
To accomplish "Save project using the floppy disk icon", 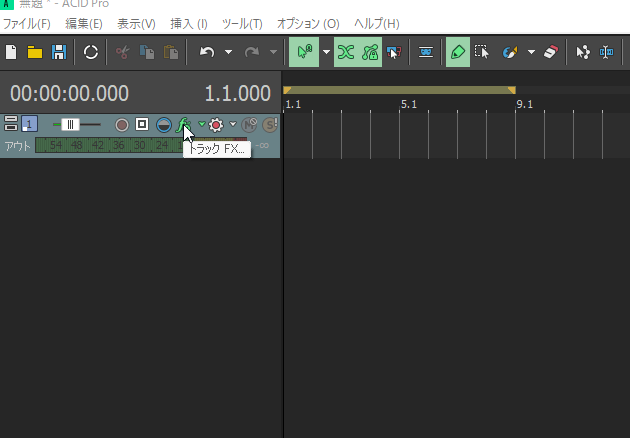I will click(x=58, y=52).
